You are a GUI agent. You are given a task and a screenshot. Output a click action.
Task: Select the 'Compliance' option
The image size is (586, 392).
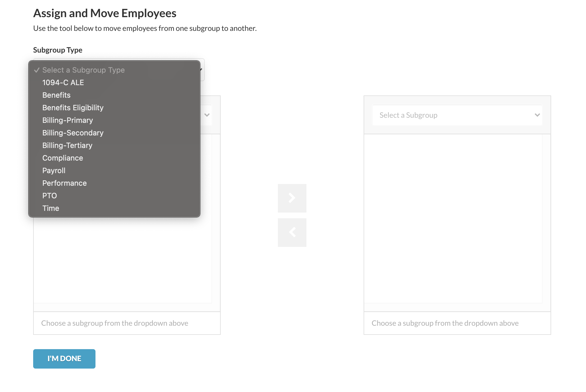click(x=114, y=158)
